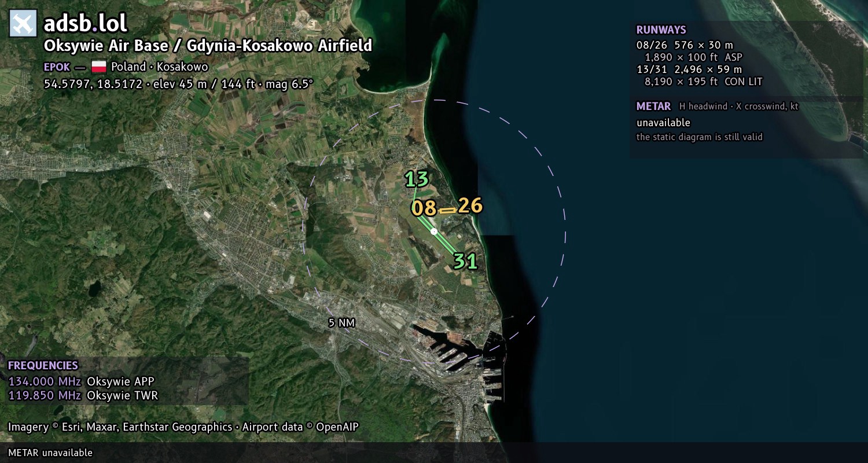Click the "Oksywie APP" frequency name
The image size is (868, 463).
120,381
